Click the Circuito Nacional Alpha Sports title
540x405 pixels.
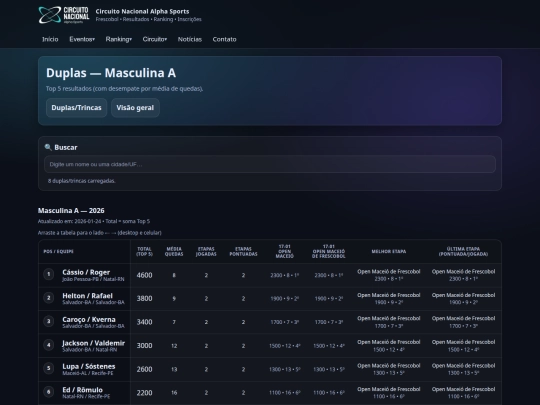point(142,11)
